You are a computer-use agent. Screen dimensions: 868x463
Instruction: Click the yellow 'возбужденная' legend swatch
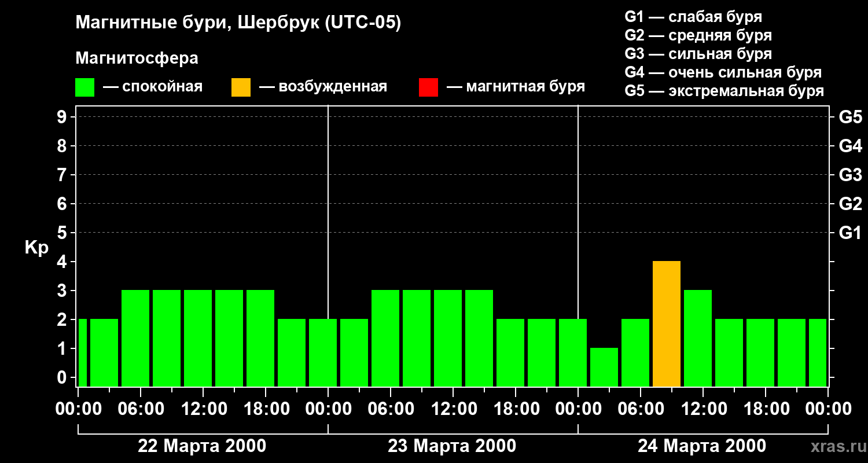[241, 87]
